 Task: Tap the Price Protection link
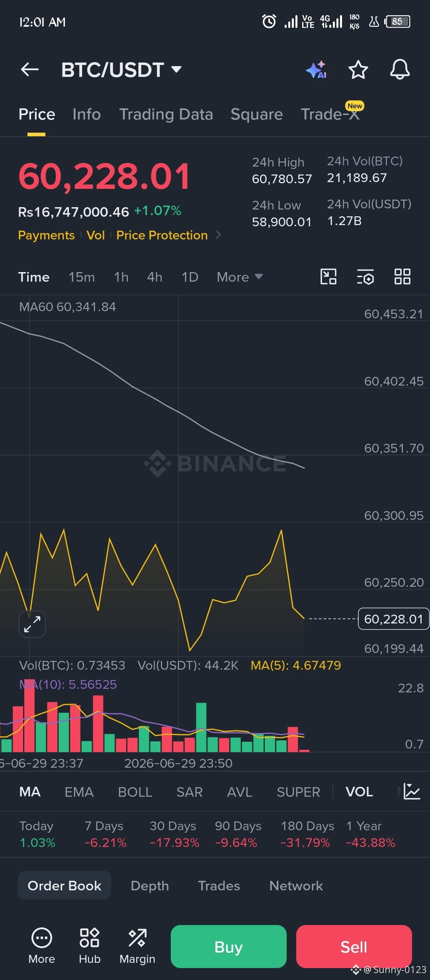tap(162, 235)
